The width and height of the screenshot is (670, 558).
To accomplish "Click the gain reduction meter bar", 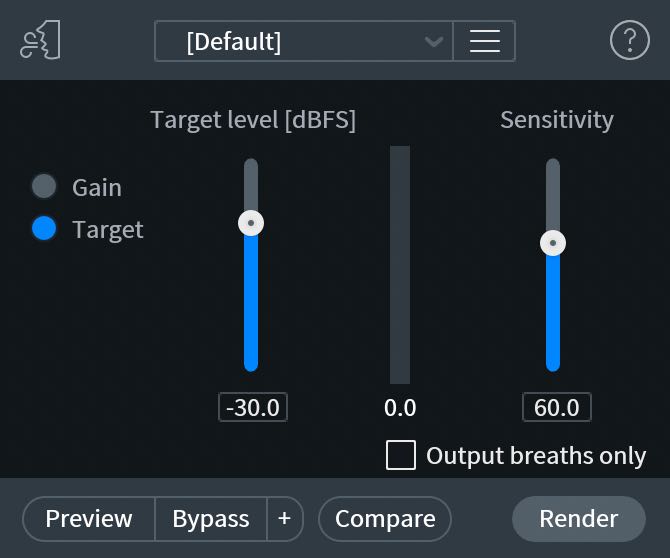I will 400,265.
